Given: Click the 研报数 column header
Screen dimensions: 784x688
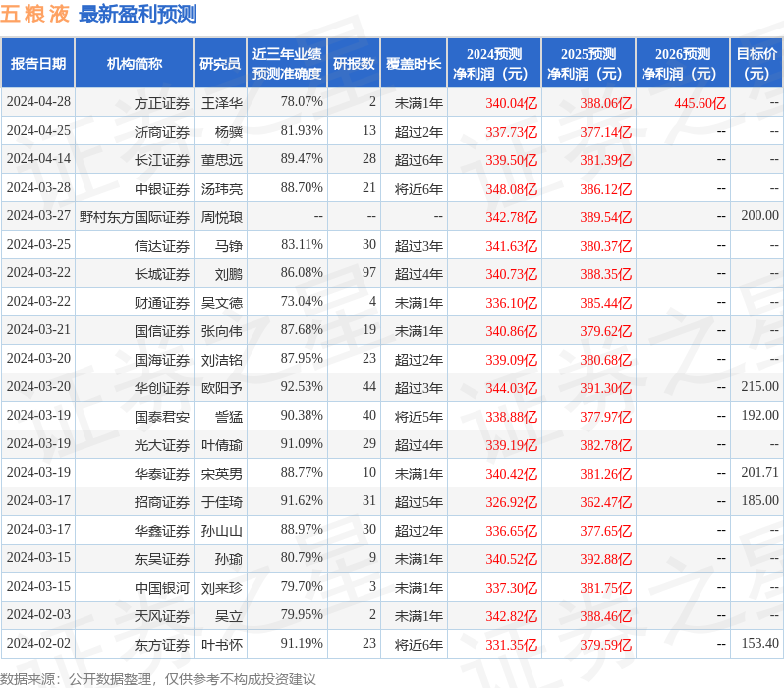Looking at the screenshot, I should (354, 64).
